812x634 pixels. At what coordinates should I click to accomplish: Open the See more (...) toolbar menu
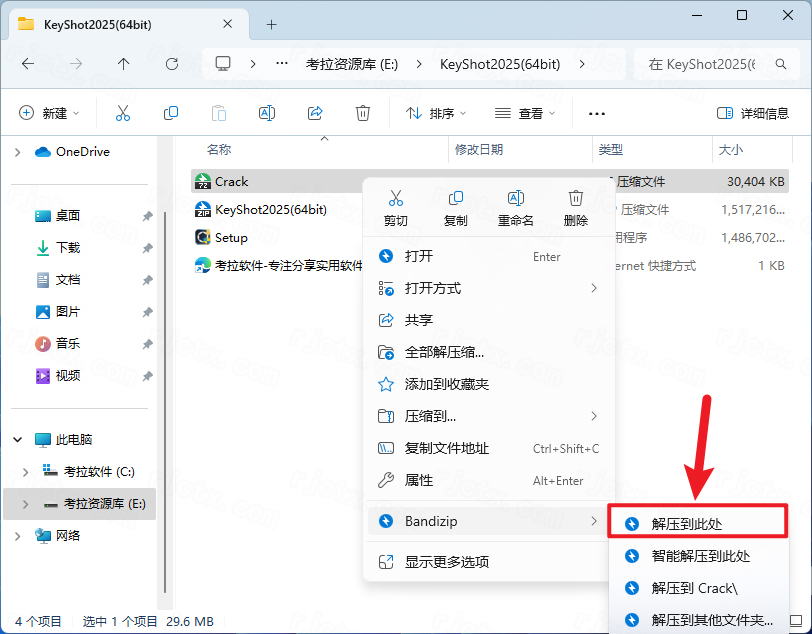point(597,113)
